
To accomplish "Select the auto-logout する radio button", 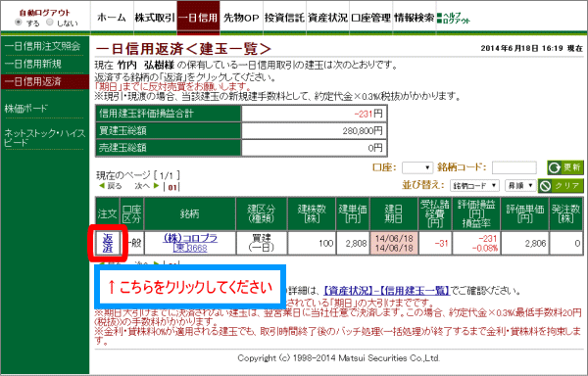I will coord(18,23).
